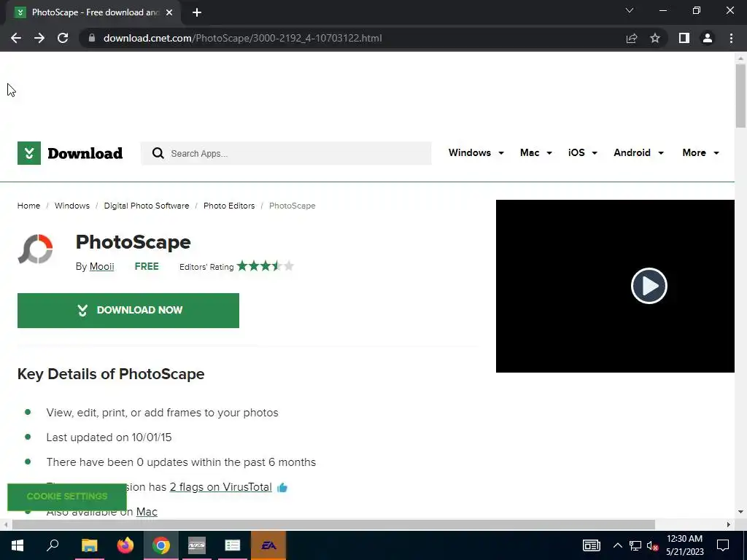Image resolution: width=747 pixels, height=560 pixels.
Task: Switch to Chrome in the taskbar
Action: [x=161, y=545]
